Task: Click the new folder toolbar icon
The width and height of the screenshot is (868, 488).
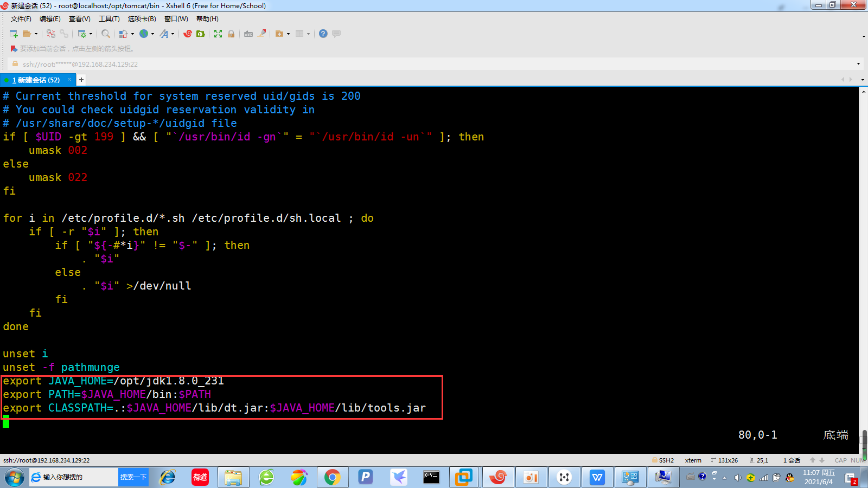Action: click(x=279, y=34)
